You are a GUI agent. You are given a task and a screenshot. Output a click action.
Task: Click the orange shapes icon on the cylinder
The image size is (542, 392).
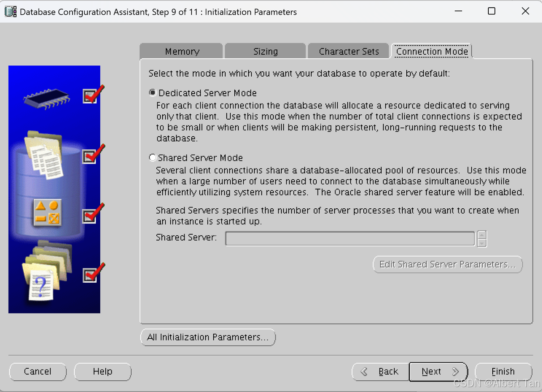click(x=47, y=213)
